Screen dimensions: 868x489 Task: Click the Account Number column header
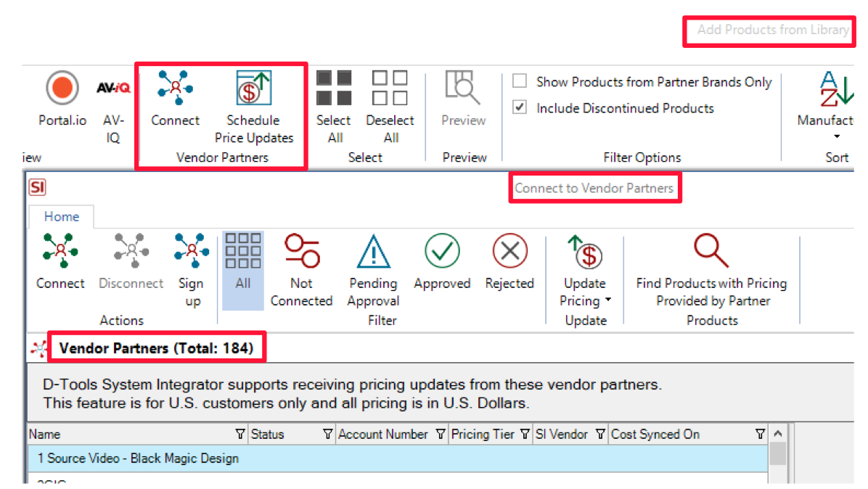click(391, 435)
